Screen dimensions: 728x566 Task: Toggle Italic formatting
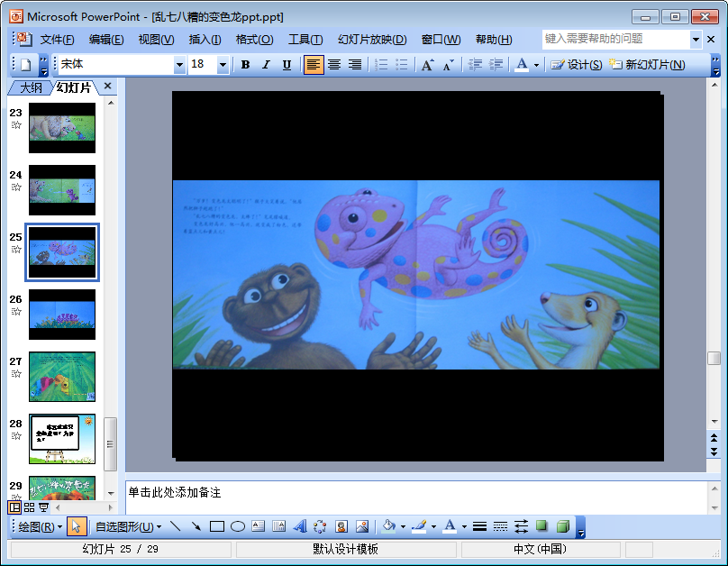266,65
